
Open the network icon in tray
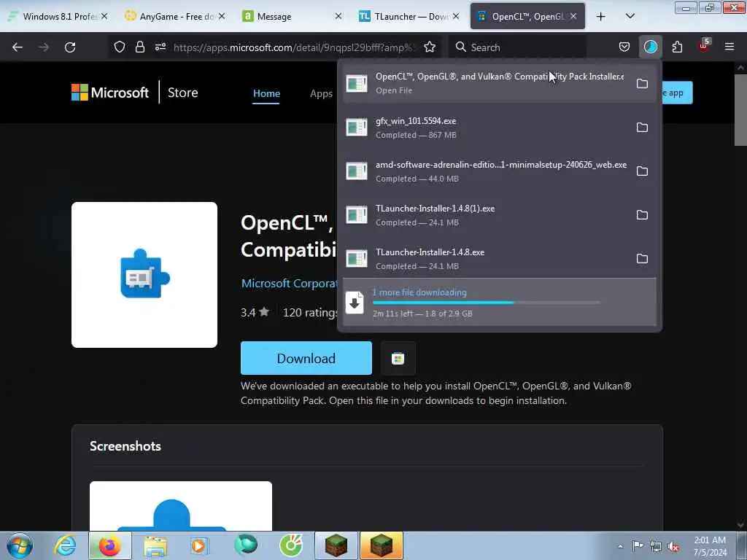point(656,546)
